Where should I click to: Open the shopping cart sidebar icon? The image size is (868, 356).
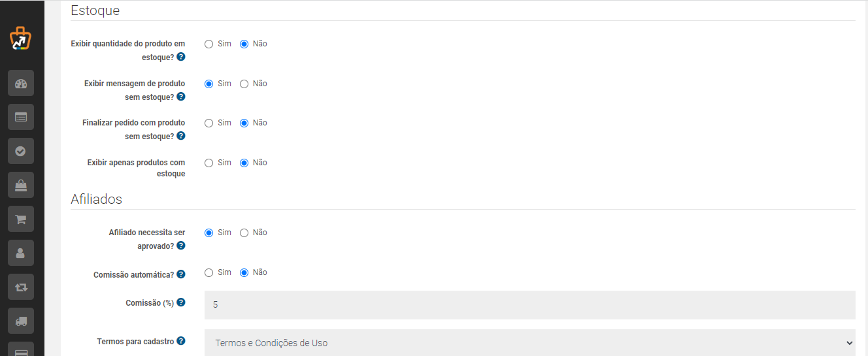tap(21, 219)
